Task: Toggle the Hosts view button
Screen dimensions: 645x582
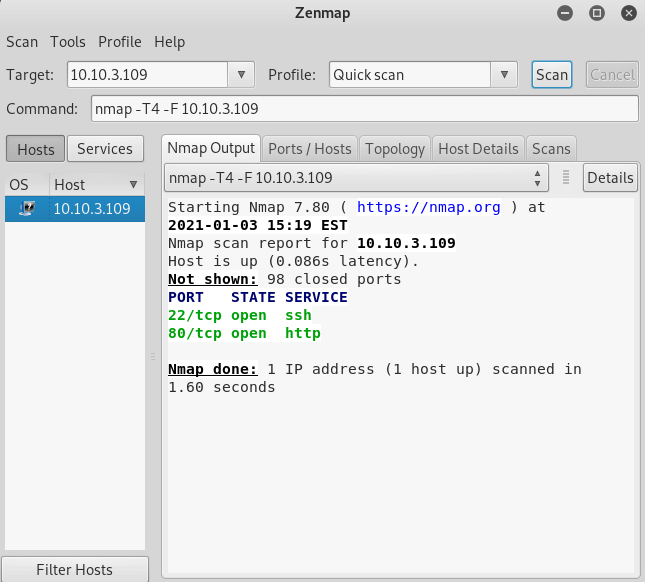Action: [35, 149]
